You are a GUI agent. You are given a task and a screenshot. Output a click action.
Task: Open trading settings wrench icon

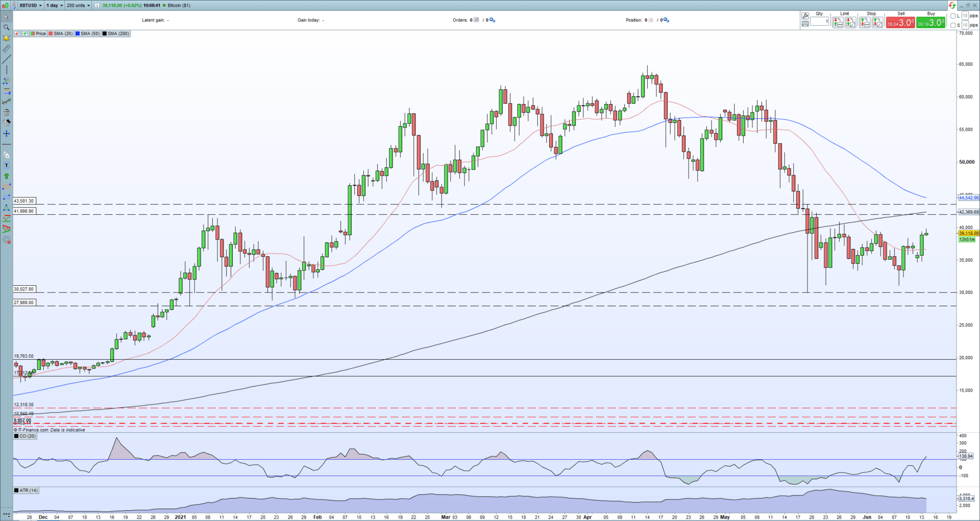[x=805, y=16]
